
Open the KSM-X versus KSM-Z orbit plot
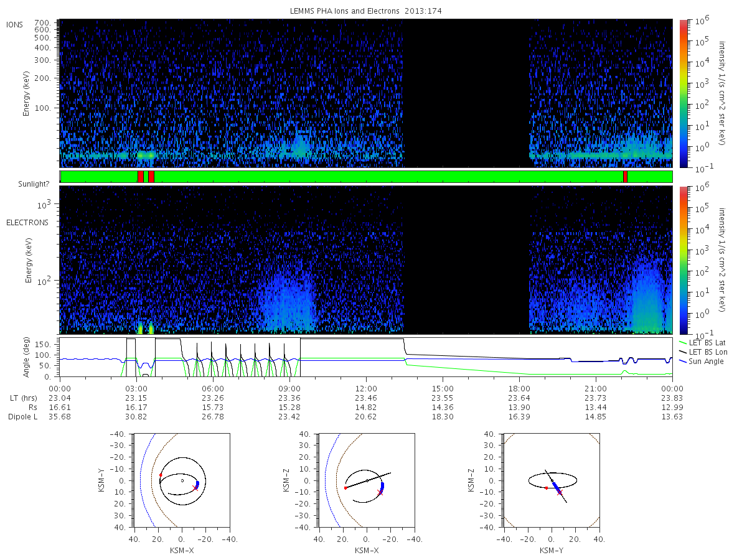366,480
